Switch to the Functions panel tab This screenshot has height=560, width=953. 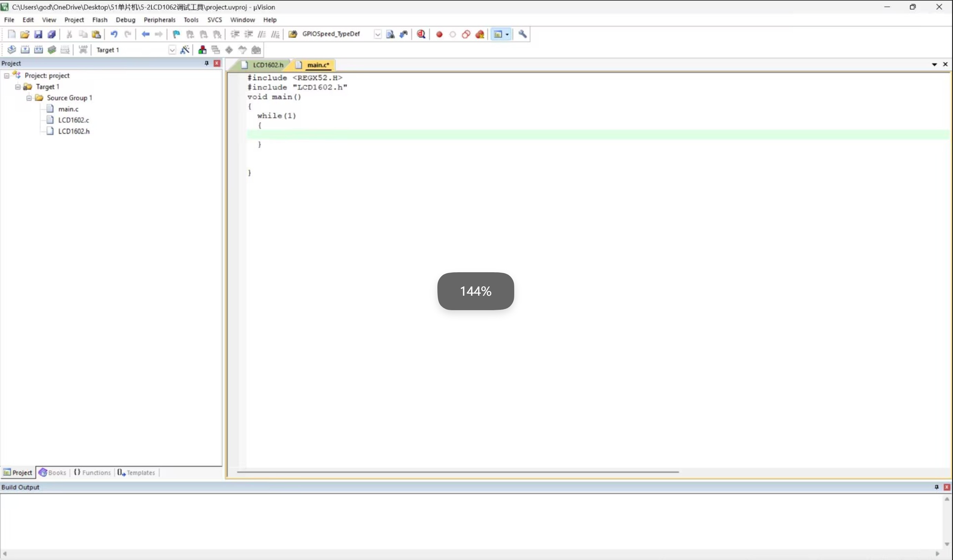tap(92, 473)
